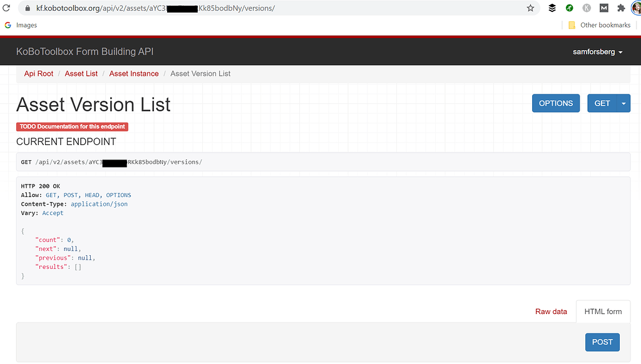This screenshot has width=641, height=364.
Task: Open the Extensions puzzle piece menu
Action: 620,8
